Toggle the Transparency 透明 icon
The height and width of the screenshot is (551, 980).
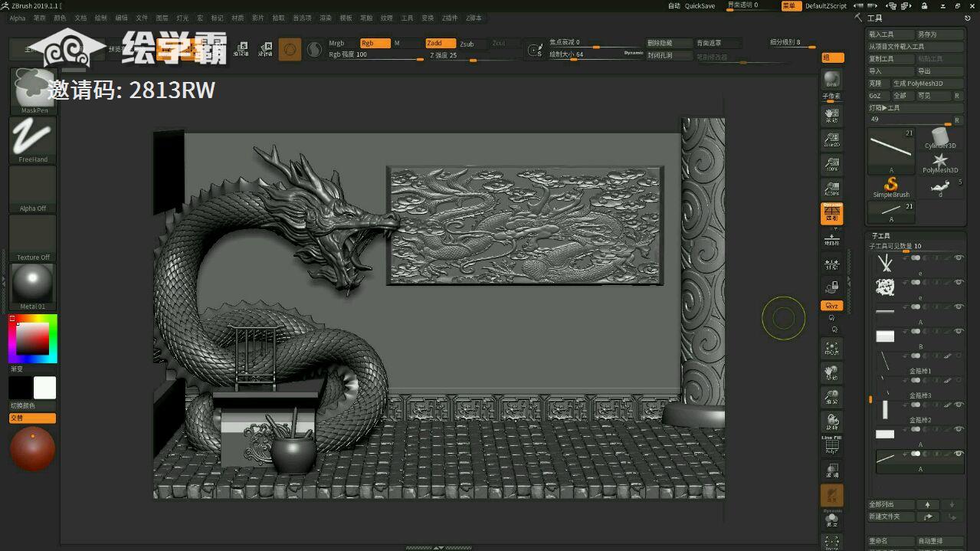coord(831,470)
